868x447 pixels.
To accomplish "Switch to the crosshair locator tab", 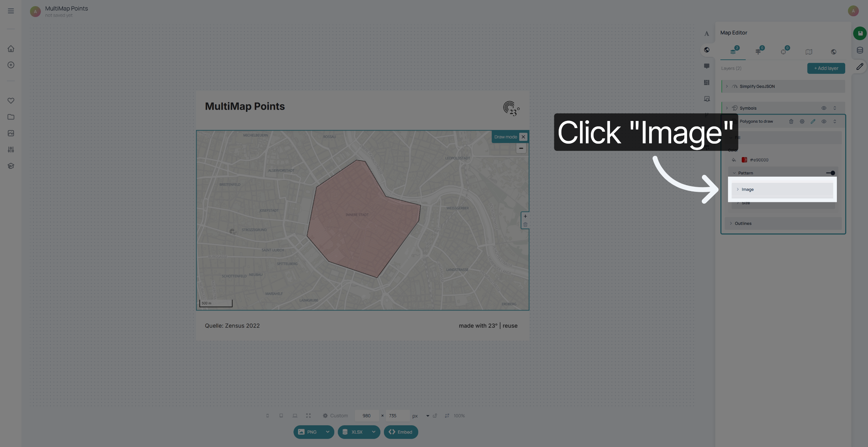I will [x=784, y=51].
